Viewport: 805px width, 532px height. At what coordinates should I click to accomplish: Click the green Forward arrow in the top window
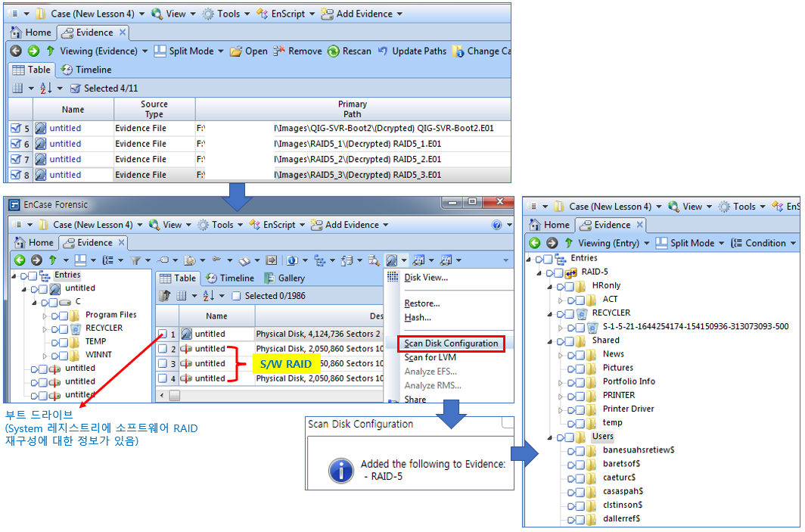click(33, 51)
